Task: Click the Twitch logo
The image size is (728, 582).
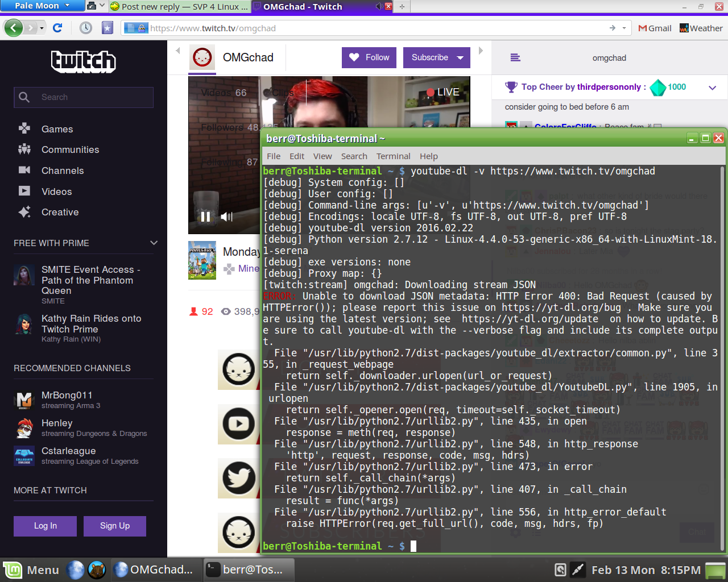Action: pos(84,61)
